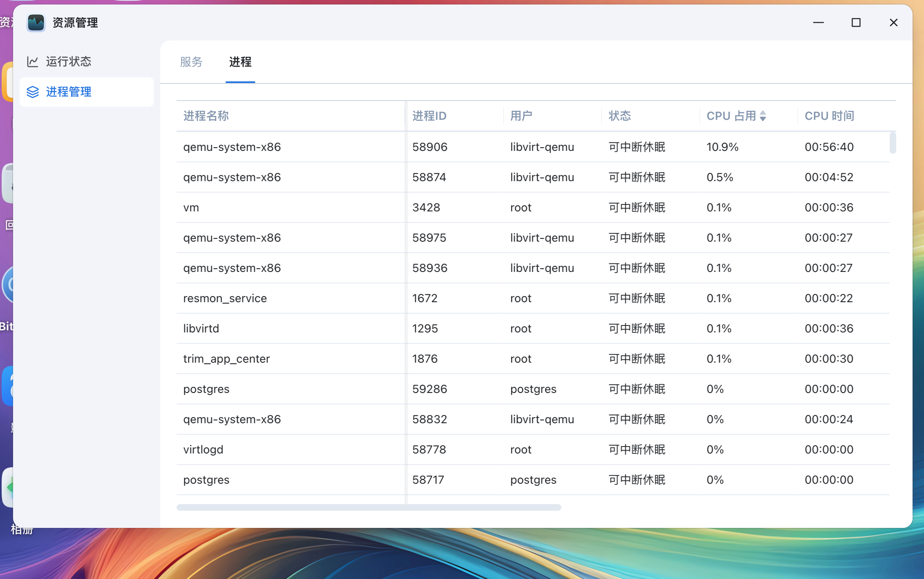The width and height of the screenshot is (924, 579).
Task: Sort by the 进程ID column header
Action: 429,116
